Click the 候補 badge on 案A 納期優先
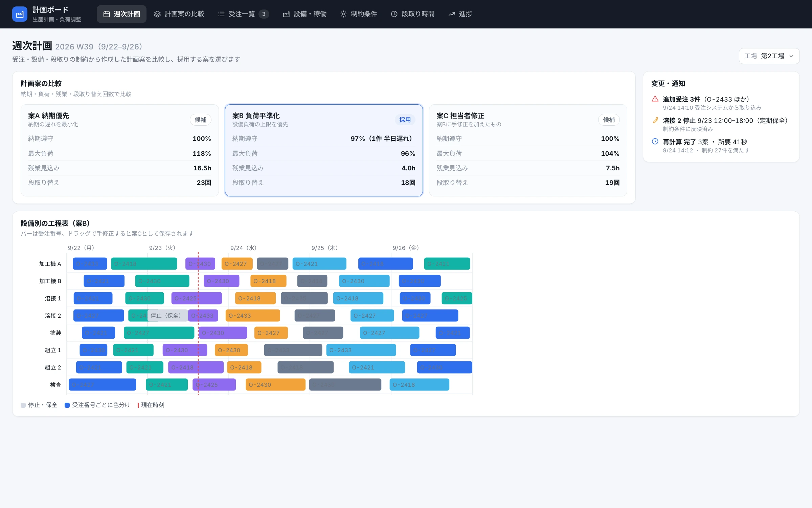 coord(201,120)
